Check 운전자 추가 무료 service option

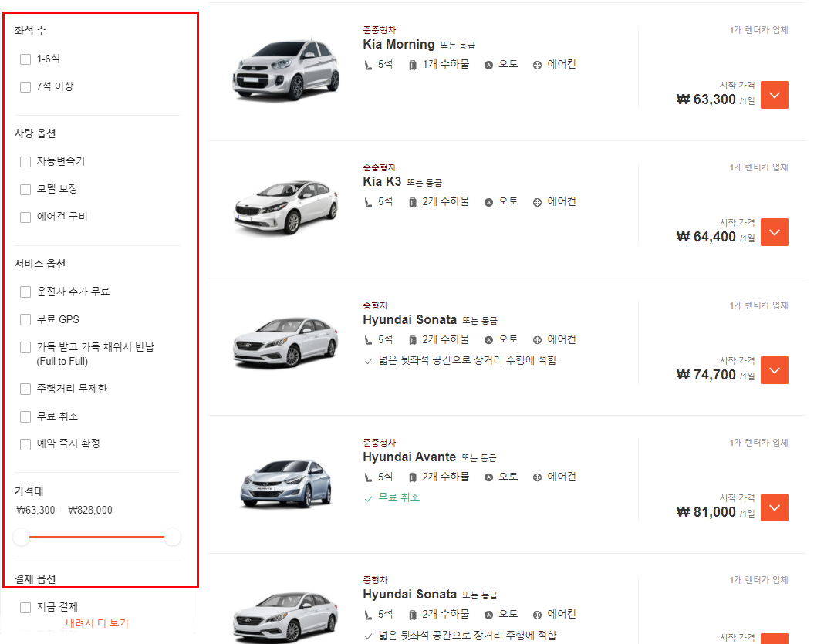click(x=25, y=292)
